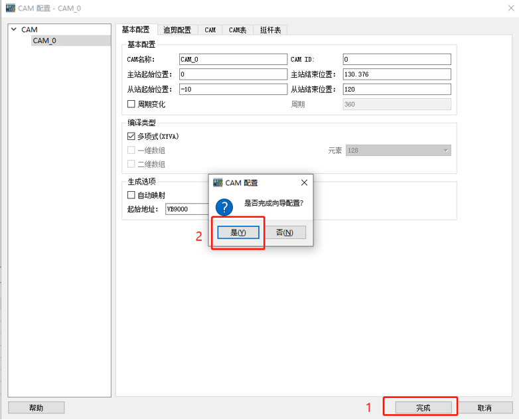This screenshot has height=420, width=519.
Task: Click the CAM ID input field
Action: pos(397,59)
